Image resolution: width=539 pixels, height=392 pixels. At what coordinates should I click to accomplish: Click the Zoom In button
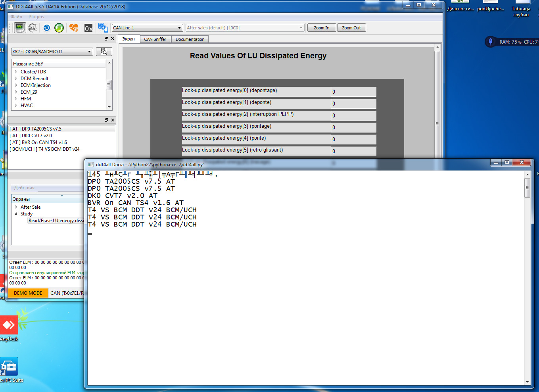point(322,28)
